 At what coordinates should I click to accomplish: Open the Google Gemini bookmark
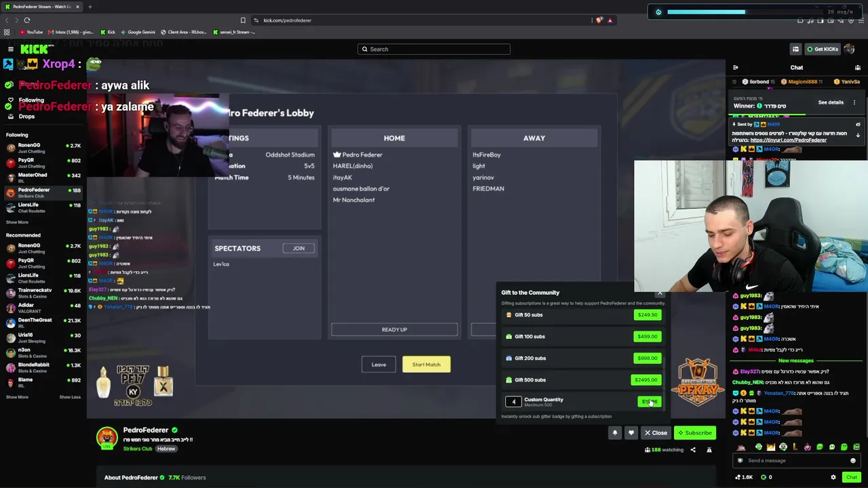point(138,32)
